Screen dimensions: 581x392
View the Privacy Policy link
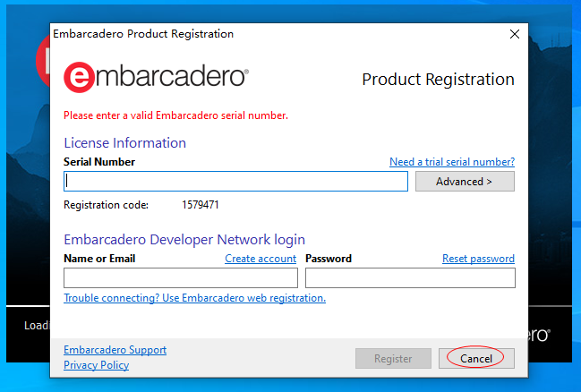click(96, 365)
